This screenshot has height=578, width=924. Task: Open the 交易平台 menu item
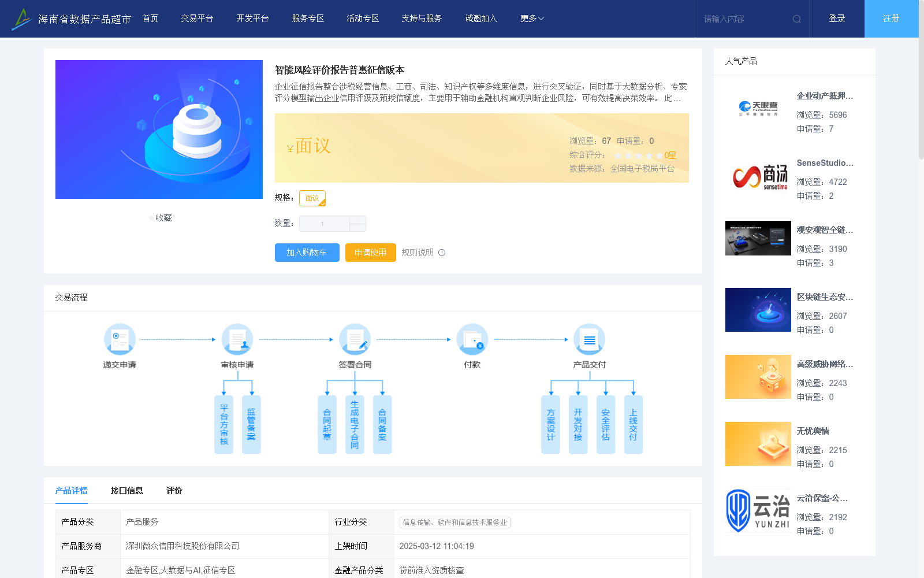tap(197, 18)
